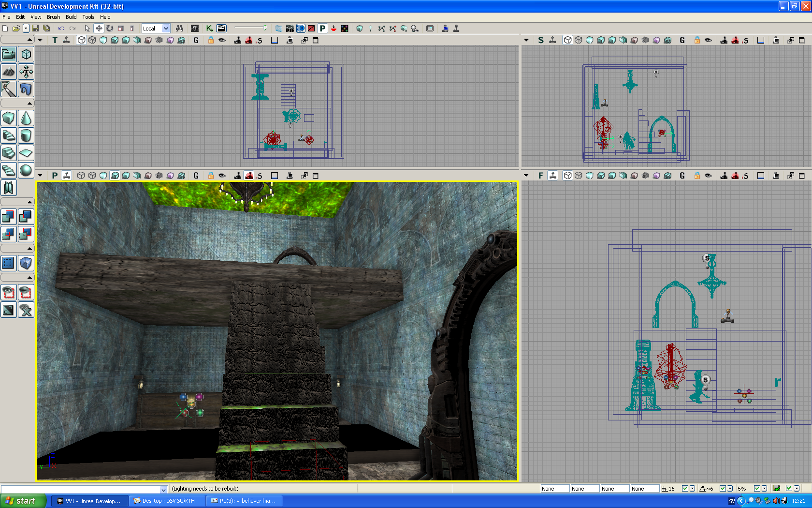Image resolution: width=812 pixels, height=508 pixels.
Task: Toggle game view G in front viewport toolbar
Action: pos(682,176)
